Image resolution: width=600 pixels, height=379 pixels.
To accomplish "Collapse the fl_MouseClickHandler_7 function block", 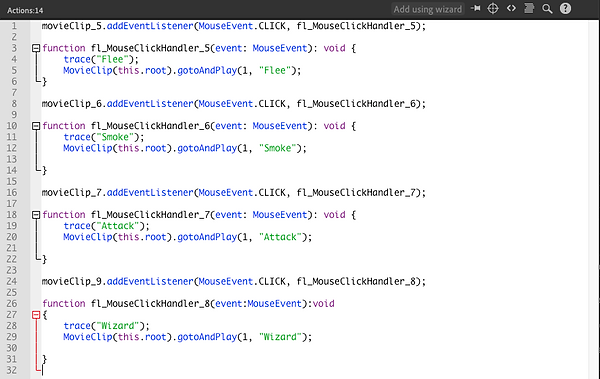I will 36,215.
